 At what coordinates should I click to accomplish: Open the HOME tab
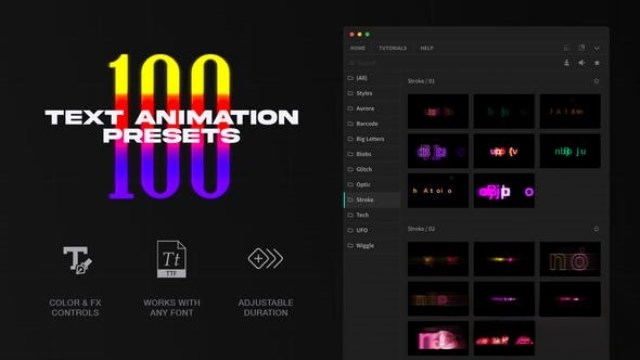click(x=358, y=48)
